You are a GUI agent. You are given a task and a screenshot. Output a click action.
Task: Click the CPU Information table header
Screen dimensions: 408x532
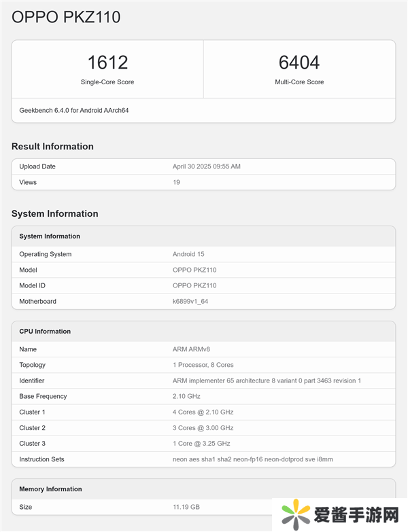pyautogui.click(x=45, y=332)
